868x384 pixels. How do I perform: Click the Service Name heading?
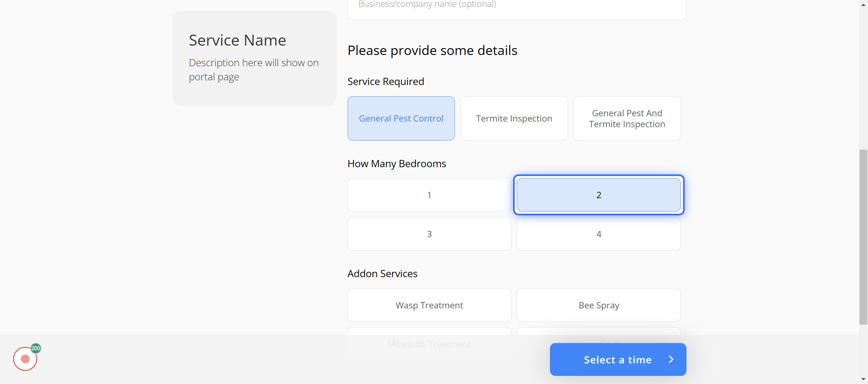tap(237, 40)
